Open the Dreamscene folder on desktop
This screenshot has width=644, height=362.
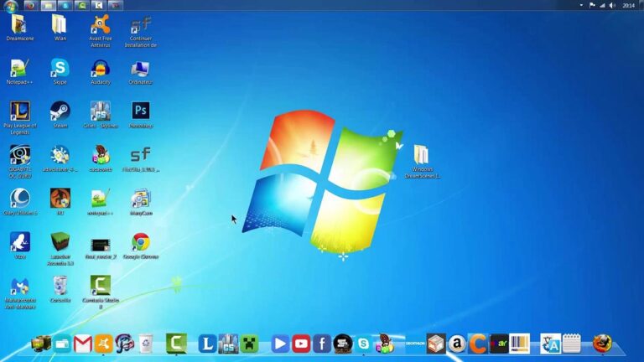click(x=20, y=27)
